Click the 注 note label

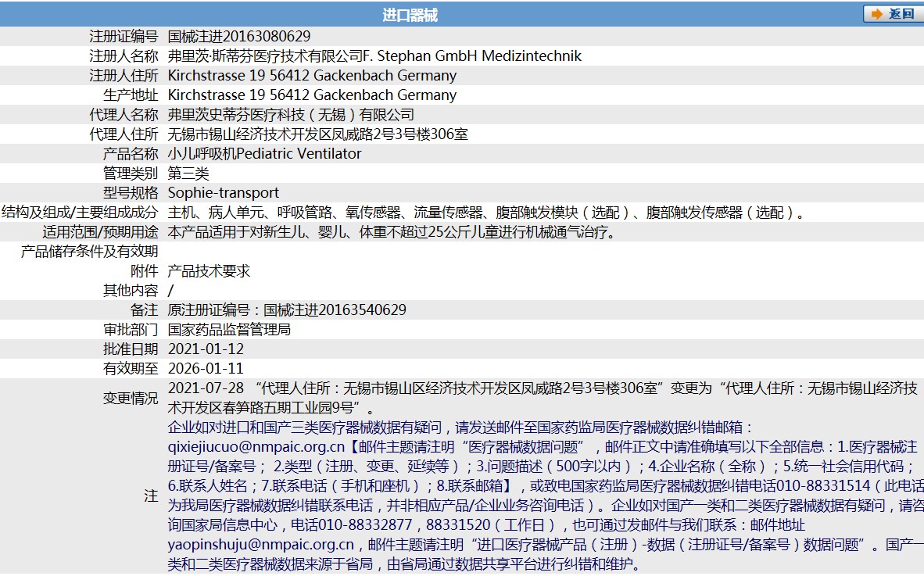pyautogui.click(x=152, y=496)
